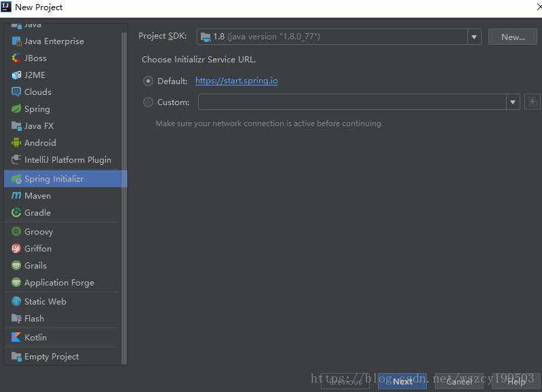
Task: Select J2ME project type
Action: pos(63,75)
